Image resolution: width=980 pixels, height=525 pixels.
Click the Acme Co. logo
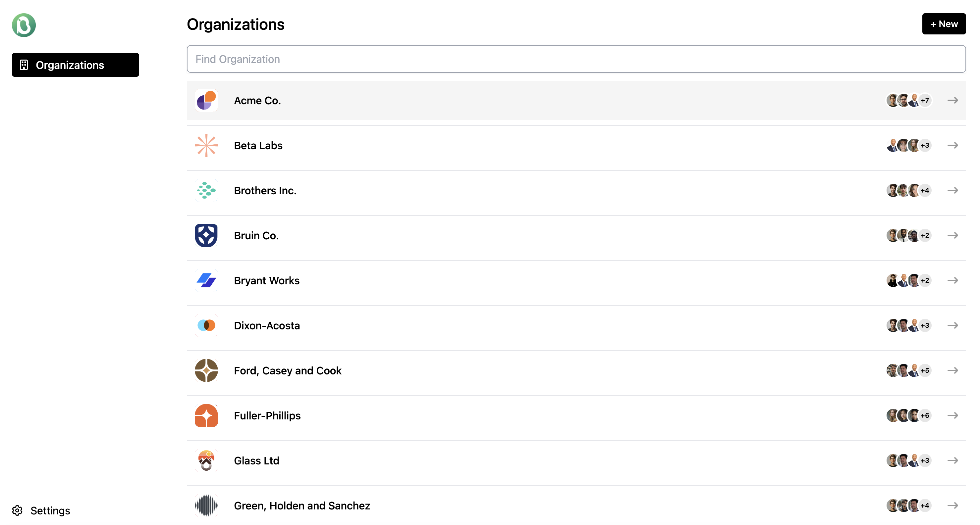tap(206, 100)
